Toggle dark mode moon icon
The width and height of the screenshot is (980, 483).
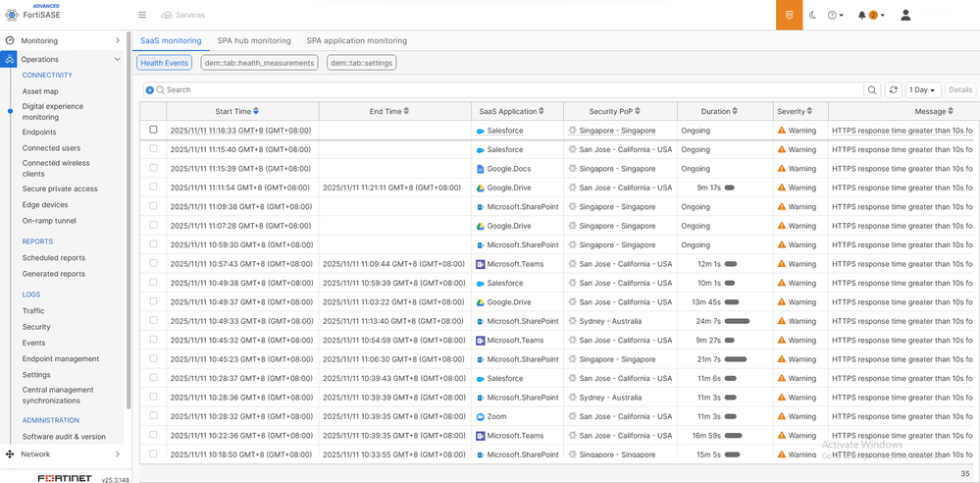tap(812, 15)
